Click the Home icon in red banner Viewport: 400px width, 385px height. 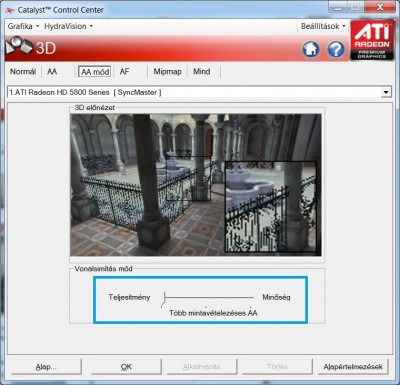311,49
